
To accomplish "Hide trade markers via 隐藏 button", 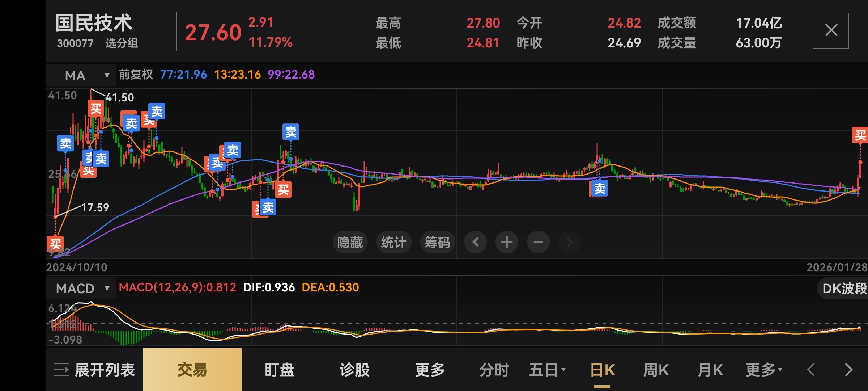I will coord(350,242).
